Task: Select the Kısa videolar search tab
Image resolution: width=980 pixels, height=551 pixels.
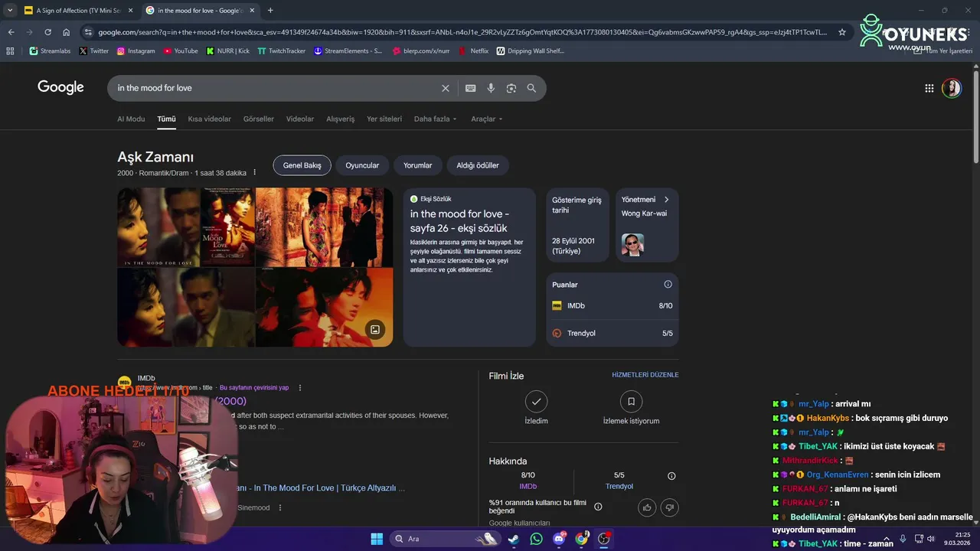Action: tap(210, 119)
